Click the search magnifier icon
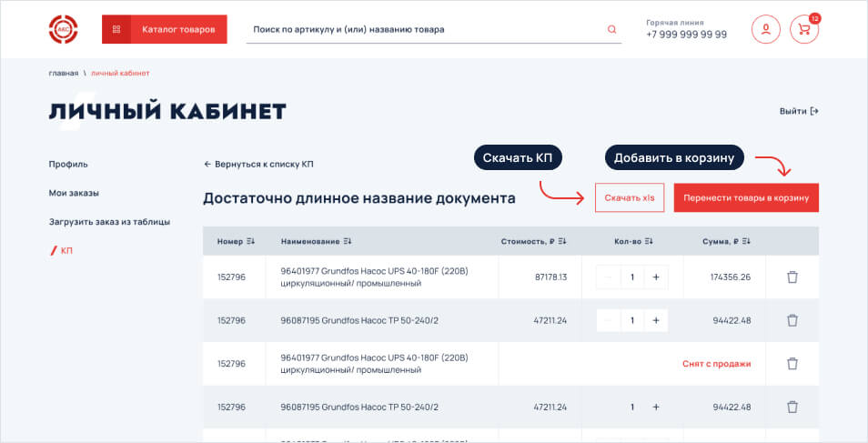 coord(611,29)
